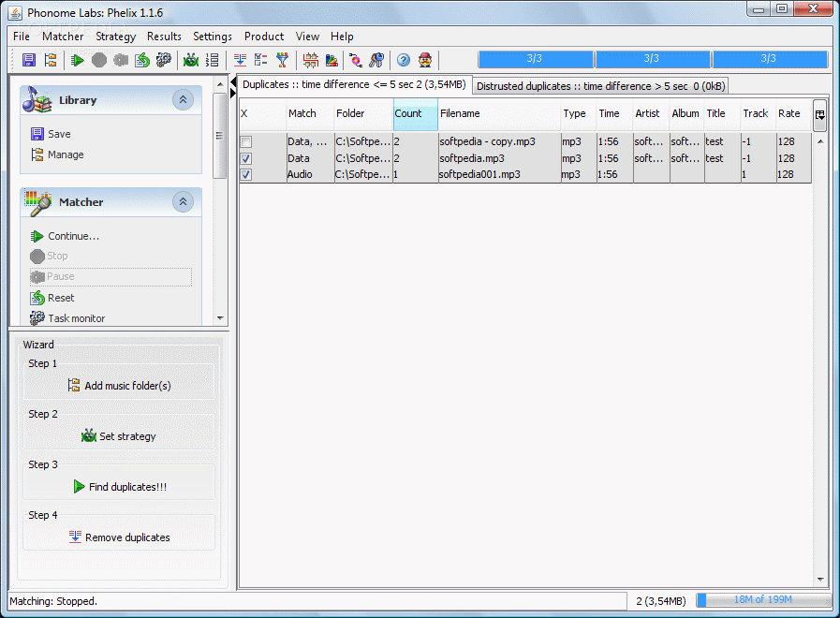840x618 pixels.
Task: Click Continue... in the Matcher panel
Action: point(65,236)
